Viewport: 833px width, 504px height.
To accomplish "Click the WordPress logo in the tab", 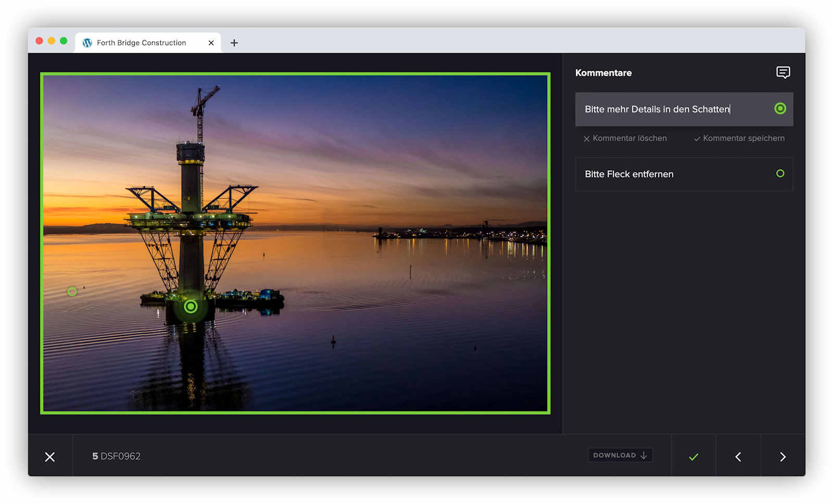I will coord(87,43).
